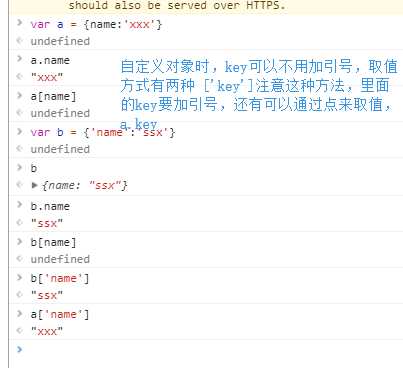
Task: Click undefined result below var b line
Action: (60, 149)
